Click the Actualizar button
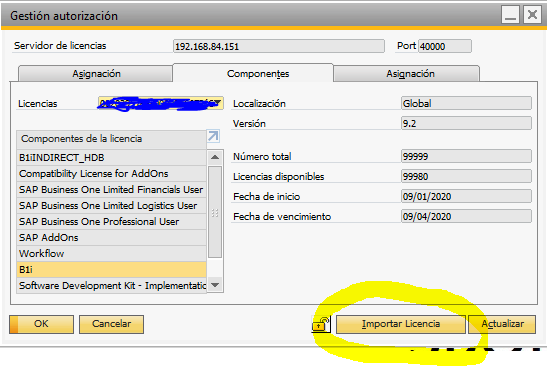 tap(502, 324)
